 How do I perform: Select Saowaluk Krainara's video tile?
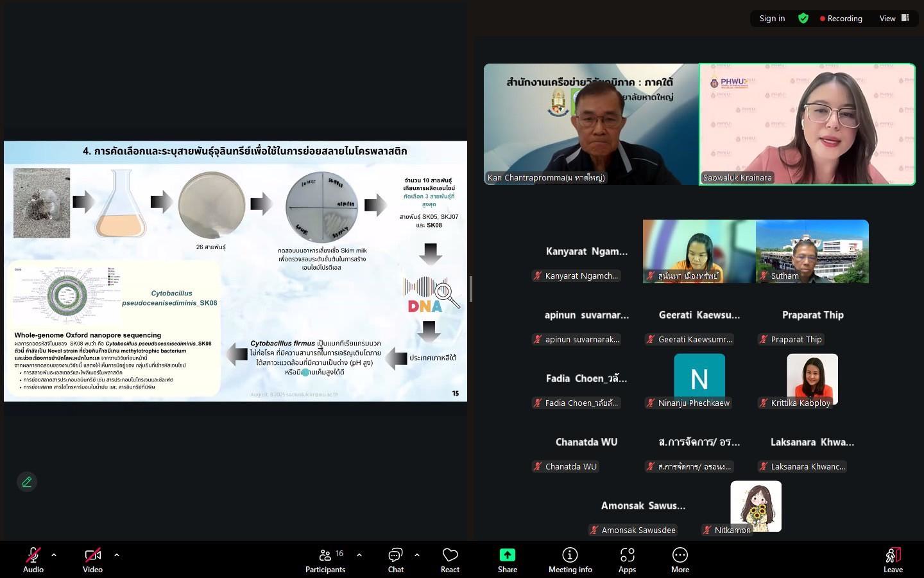click(x=807, y=124)
